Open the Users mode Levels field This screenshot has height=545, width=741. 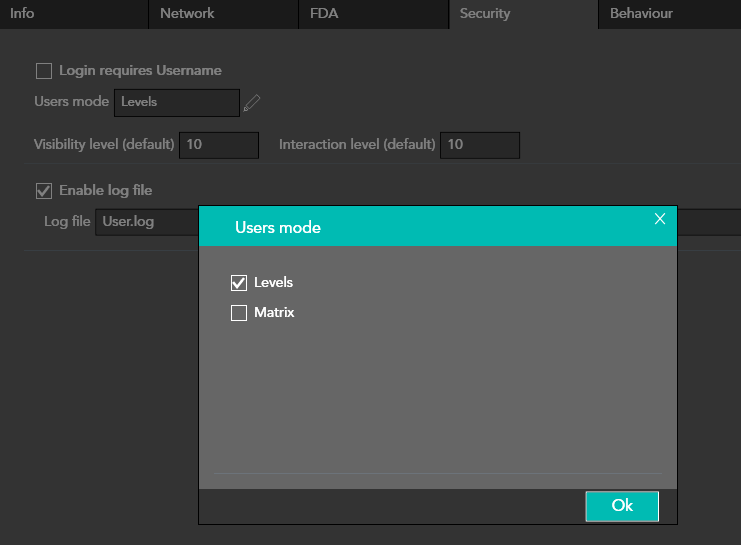pos(176,102)
